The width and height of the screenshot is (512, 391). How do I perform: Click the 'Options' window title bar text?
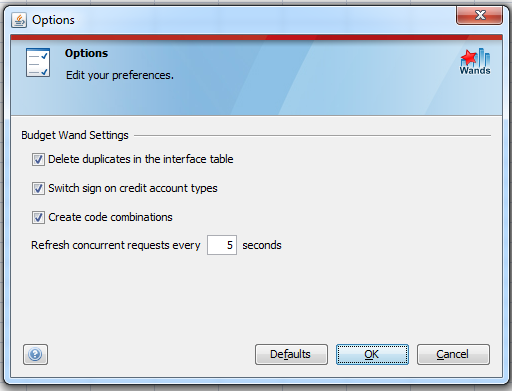coord(53,20)
